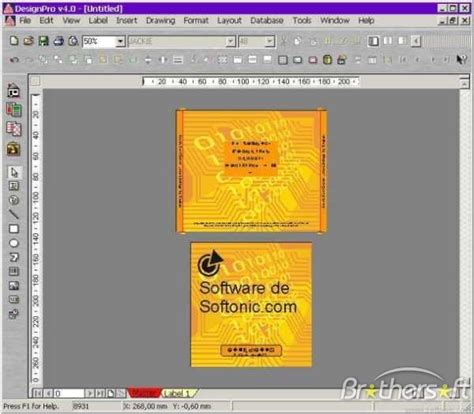Expand the font name dropdown
474x414 pixels.
coord(230,42)
